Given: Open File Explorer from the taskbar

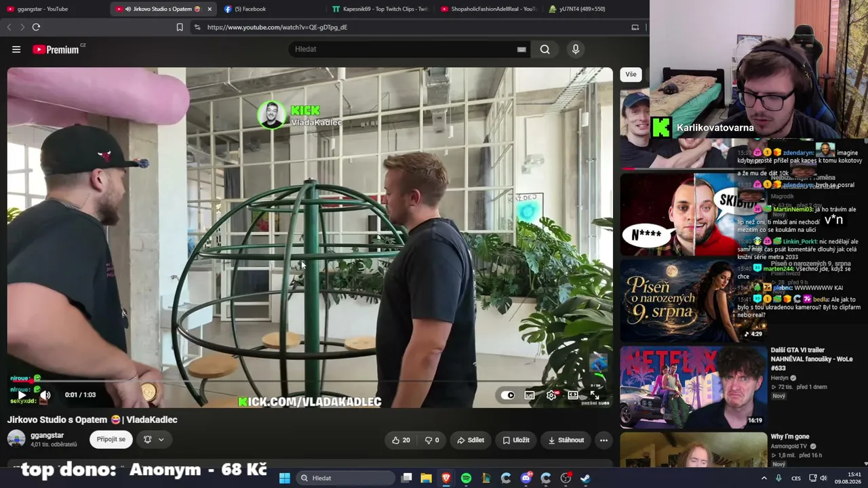Looking at the screenshot, I should pyautogui.click(x=426, y=479).
